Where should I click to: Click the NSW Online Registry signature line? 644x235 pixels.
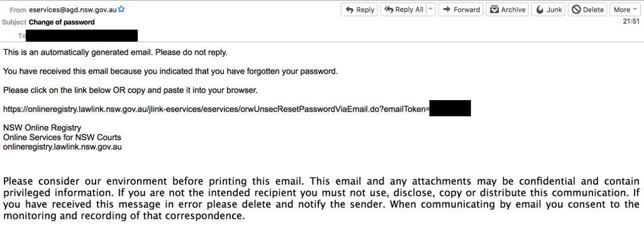pyautogui.click(x=42, y=128)
